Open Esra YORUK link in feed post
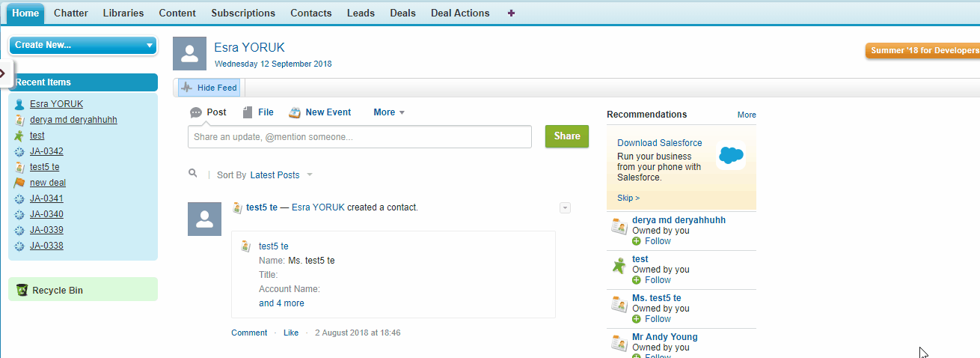The width and height of the screenshot is (980, 358). [318, 207]
